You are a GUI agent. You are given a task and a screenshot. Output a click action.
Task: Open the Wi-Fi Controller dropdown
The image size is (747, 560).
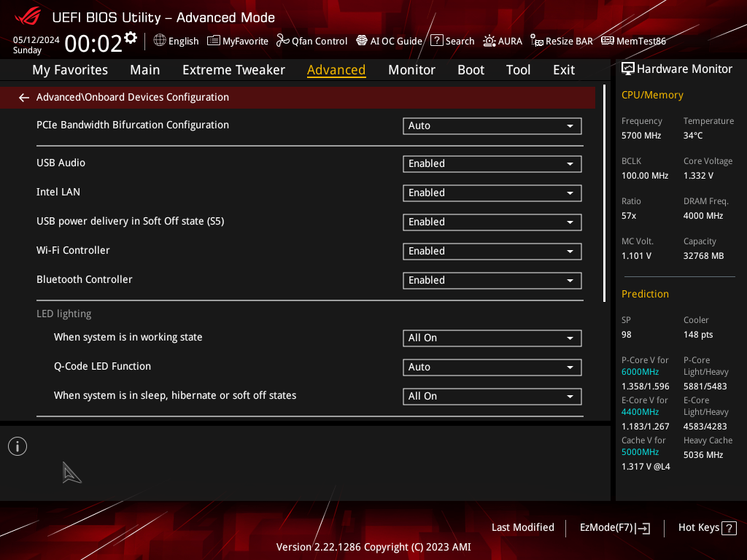click(x=492, y=252)
